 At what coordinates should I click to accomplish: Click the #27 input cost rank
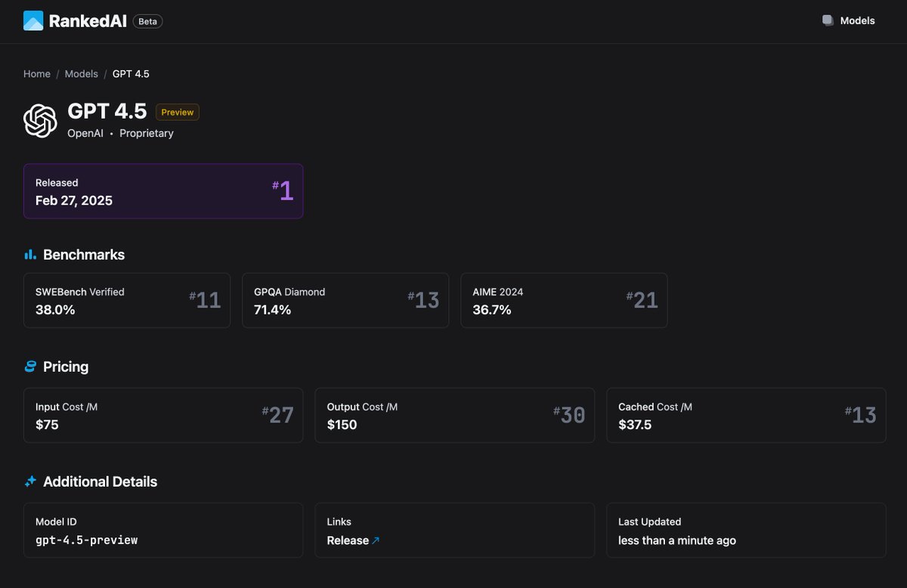tap(277, 415)
